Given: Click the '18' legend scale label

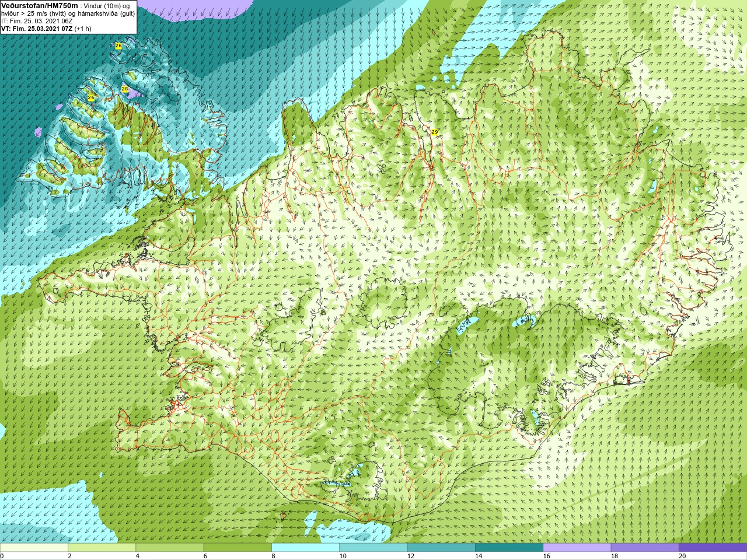Looking at the screenshot, I should pos(614,556).
